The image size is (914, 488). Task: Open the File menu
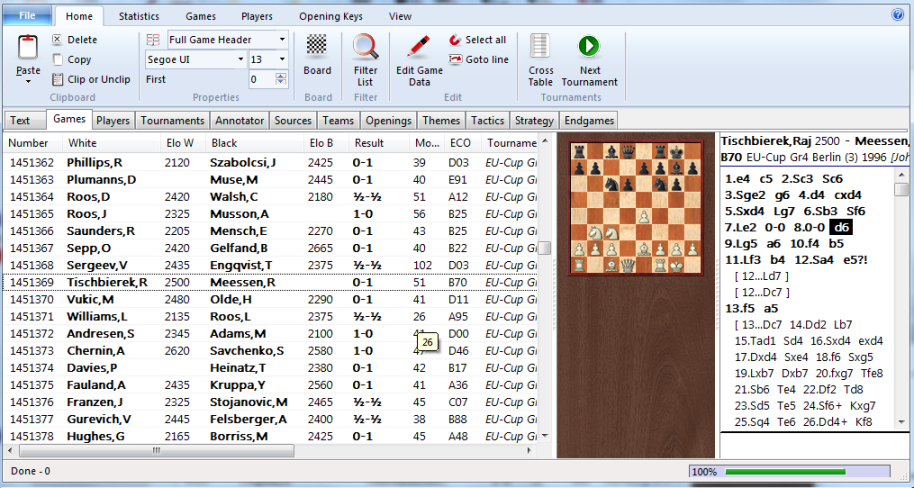coord(27,16)
